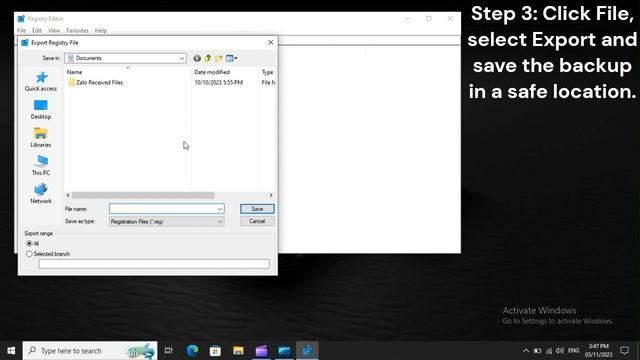Create a new folder icon

click(219, 58)
